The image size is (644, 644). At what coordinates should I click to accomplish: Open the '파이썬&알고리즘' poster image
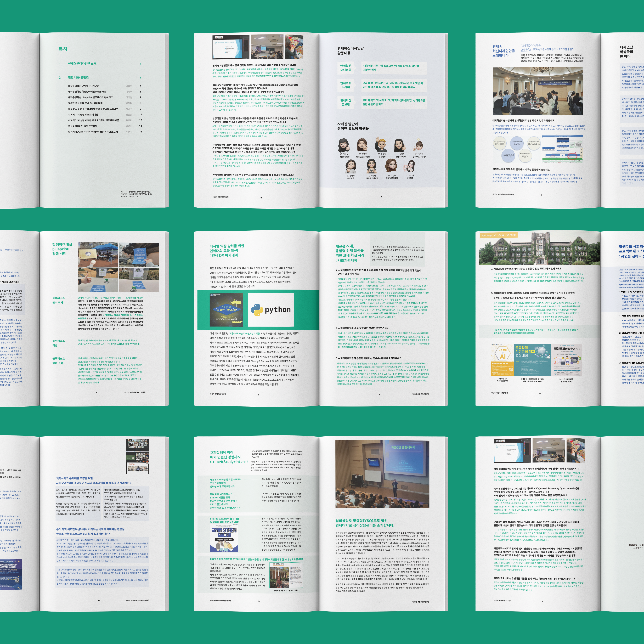pyautogui.click(x=226, y=310)
